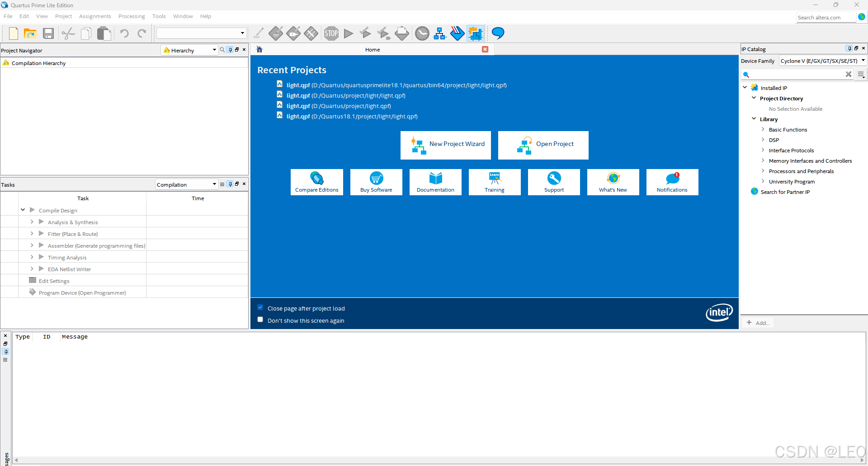Open the Buy Software tile

(376, 182)
